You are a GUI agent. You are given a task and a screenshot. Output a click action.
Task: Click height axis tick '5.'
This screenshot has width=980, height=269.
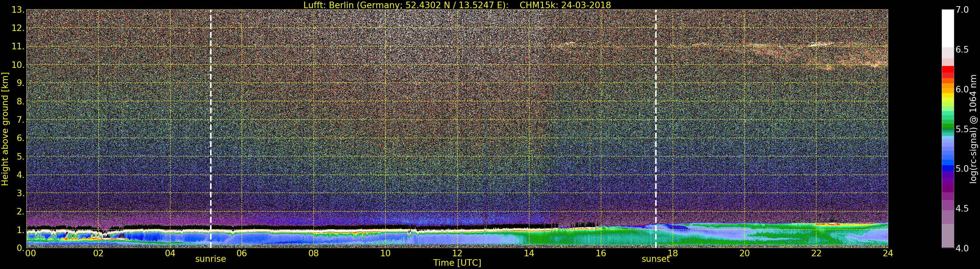[x=20, y=156]
